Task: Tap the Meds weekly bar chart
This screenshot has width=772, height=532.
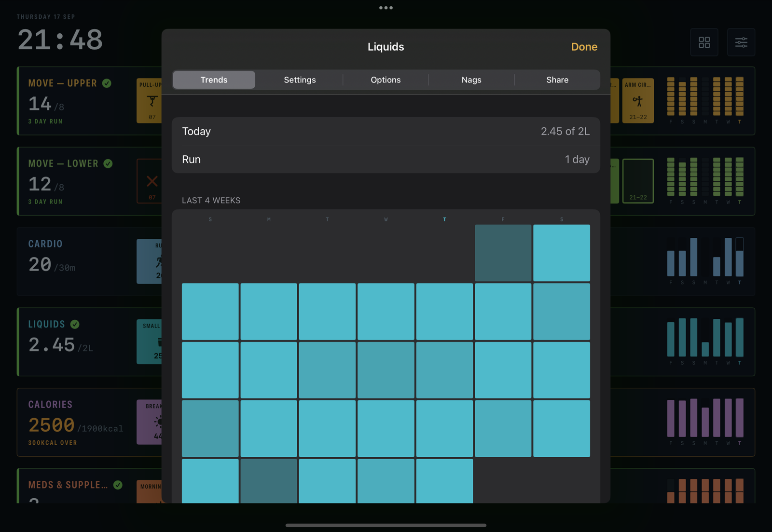Action: (x=705, y=491)
